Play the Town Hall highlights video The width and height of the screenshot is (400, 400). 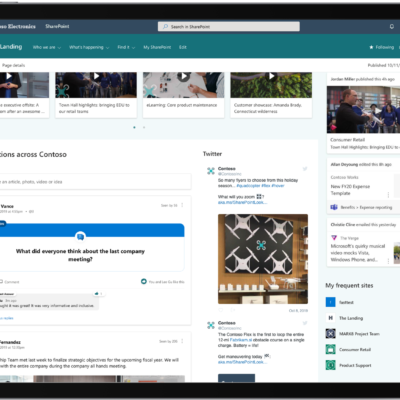[96, 76]
